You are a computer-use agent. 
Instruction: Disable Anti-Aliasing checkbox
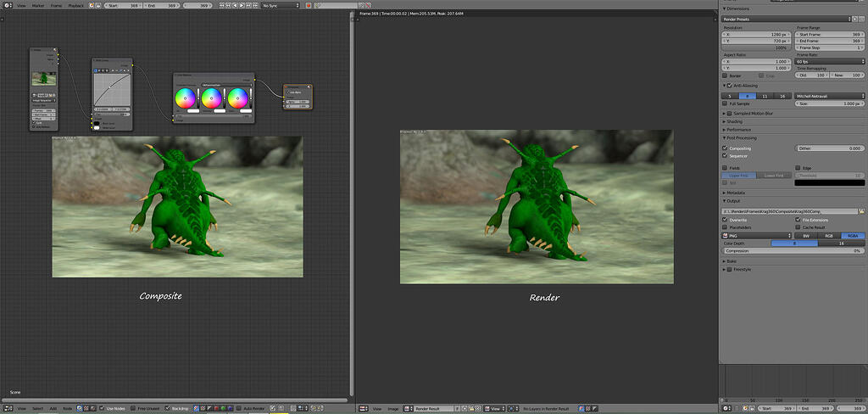pos(730,86)
